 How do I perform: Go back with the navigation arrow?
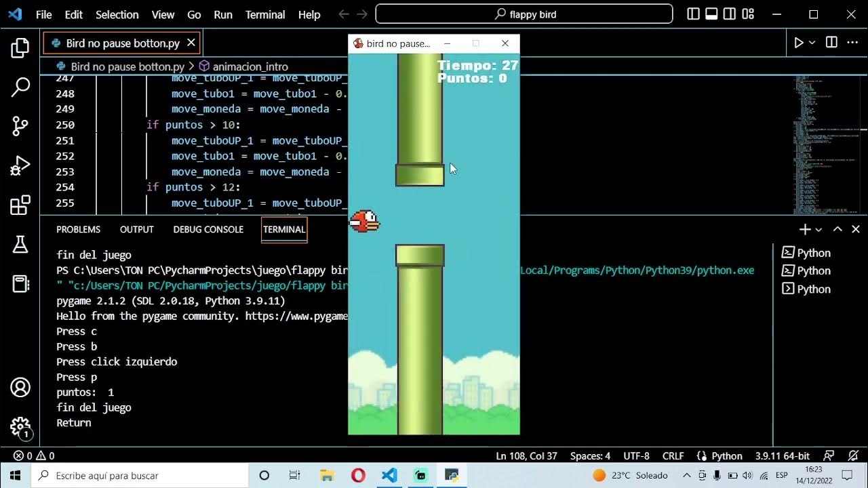(344, 14)
